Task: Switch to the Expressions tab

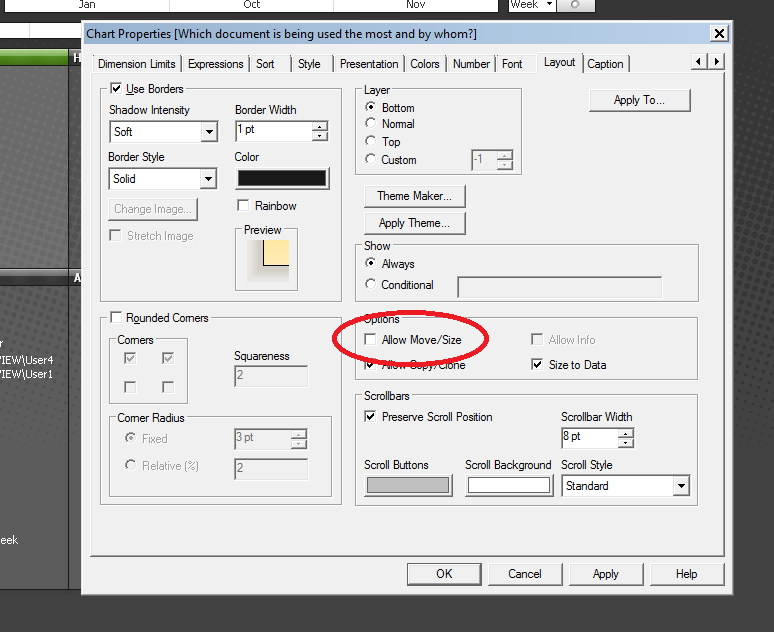Action: click(x=216, y=64)
